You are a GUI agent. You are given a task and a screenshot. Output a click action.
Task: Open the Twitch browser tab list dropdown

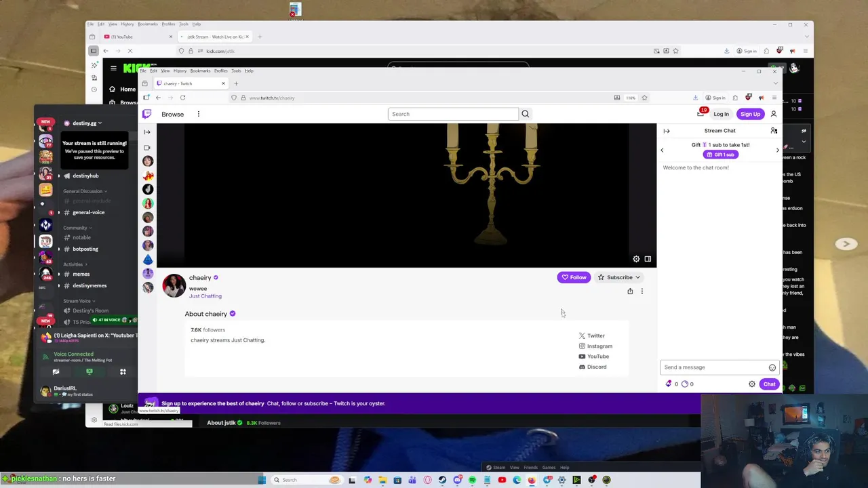[x=775, y=83]
